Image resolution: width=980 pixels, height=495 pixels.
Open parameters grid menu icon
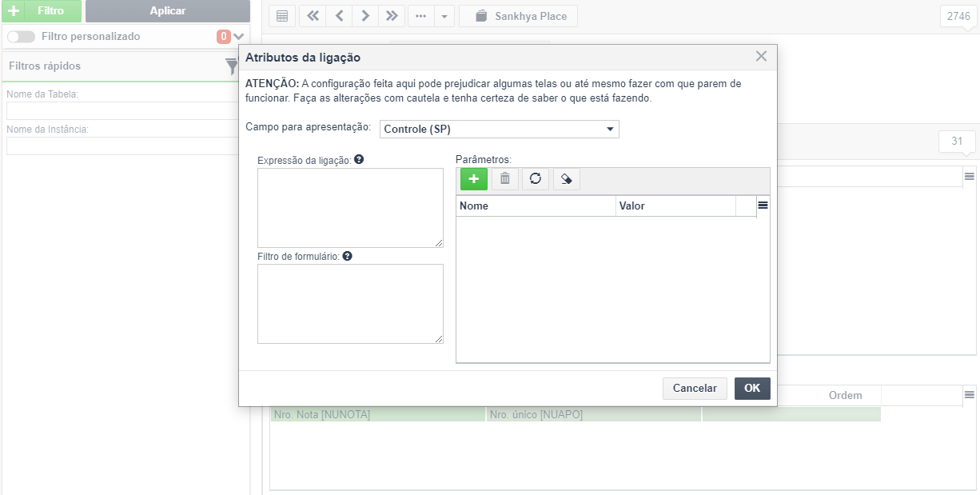pos(763,206)
